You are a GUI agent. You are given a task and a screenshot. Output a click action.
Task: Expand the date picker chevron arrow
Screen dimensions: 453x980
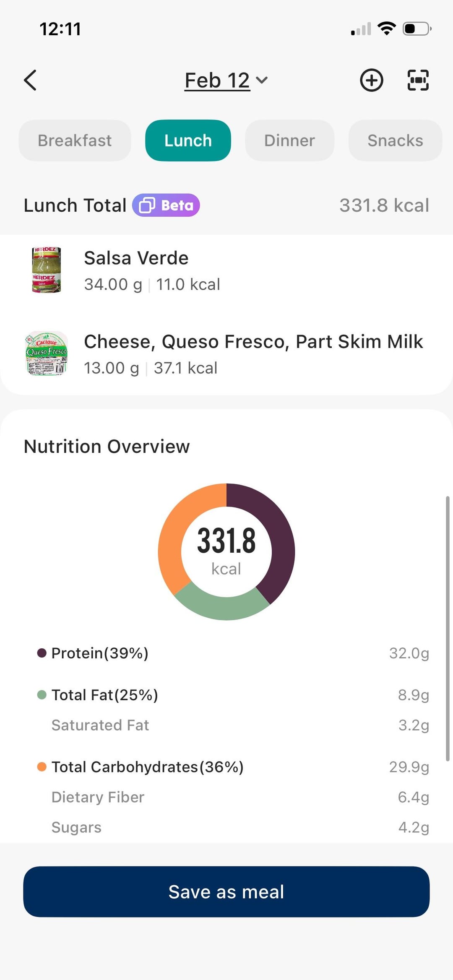(x=262, y=80)
